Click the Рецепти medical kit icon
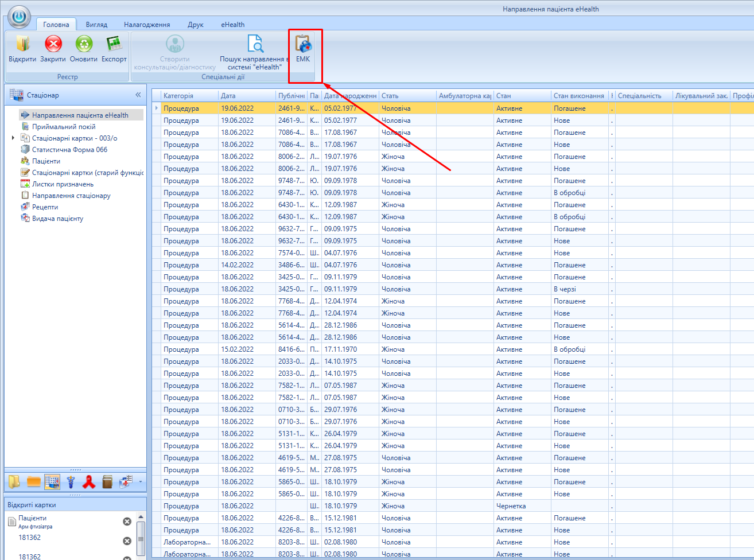The height and width of the screenshot is (560, 754). pos(25,207)
